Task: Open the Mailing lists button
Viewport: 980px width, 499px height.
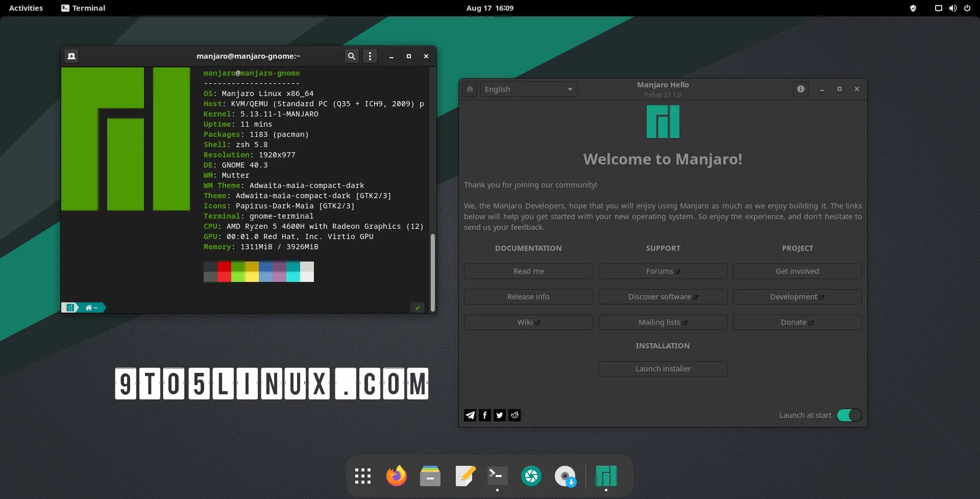Action: (663, 322)
